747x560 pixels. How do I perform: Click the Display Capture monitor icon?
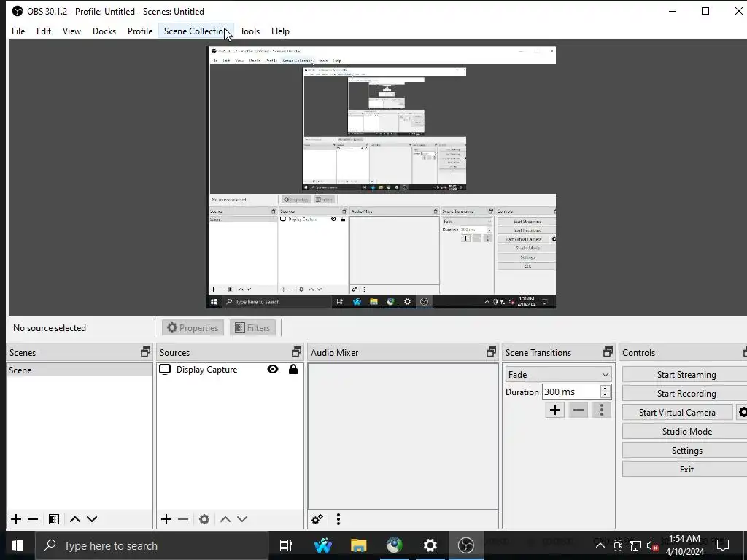click(165, 370)
